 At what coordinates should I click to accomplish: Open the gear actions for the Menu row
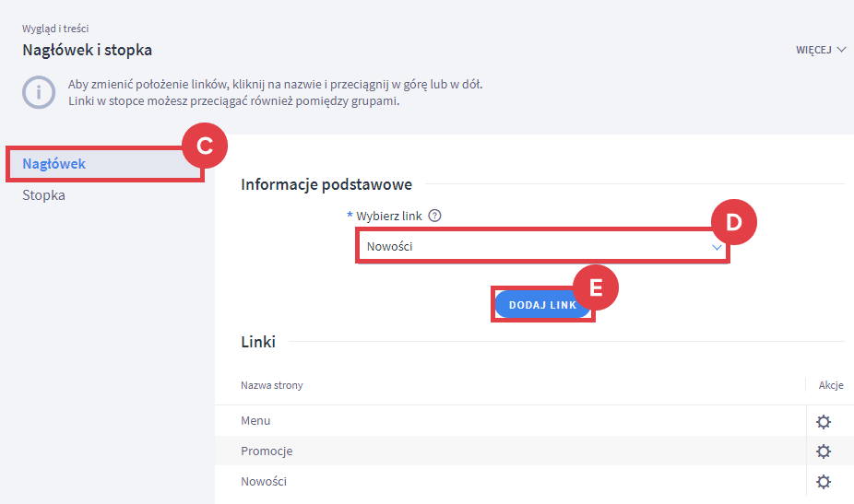[823, 422]
